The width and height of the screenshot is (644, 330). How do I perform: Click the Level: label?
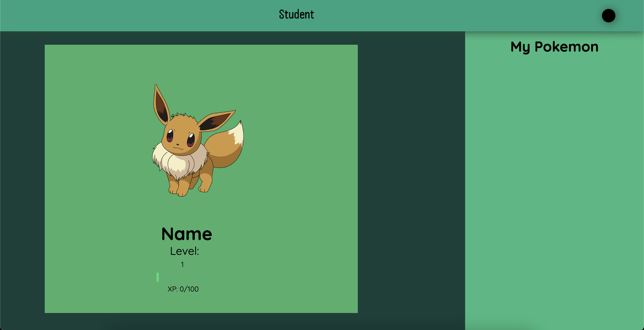(x=184, y=251)
